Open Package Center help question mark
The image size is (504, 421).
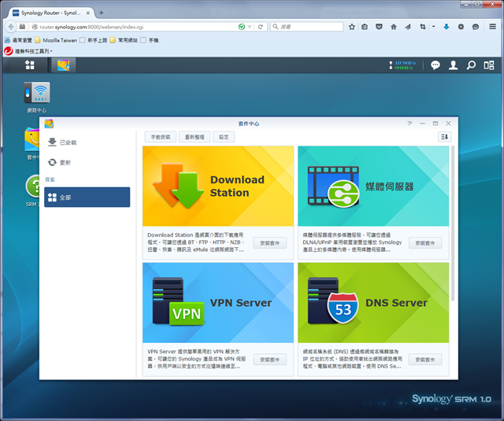point(409,124)
